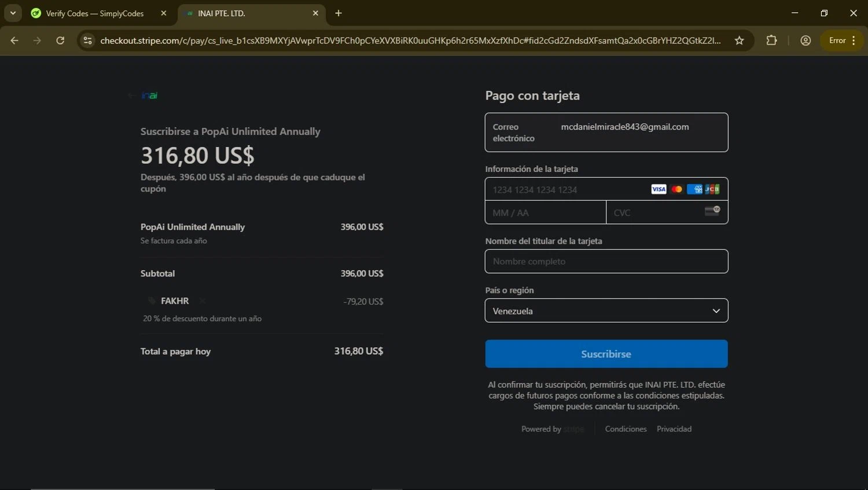The image size is (868, 490).
Task: Click the Suscribirse button
Action: point(606,353)
